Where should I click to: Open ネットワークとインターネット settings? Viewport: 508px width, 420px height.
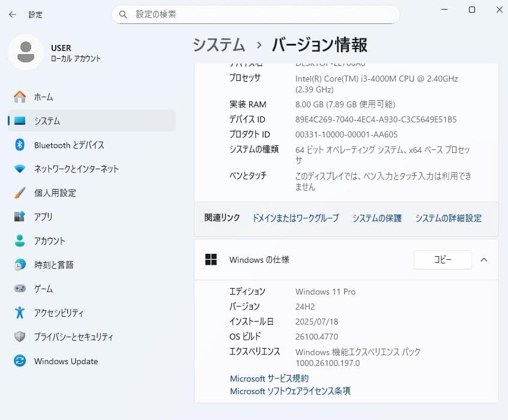coord(67,169)
